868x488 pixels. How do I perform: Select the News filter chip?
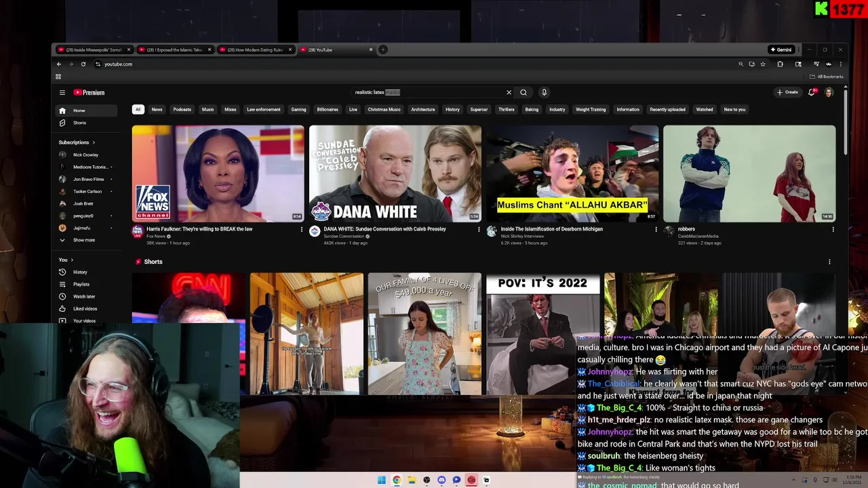157,109
